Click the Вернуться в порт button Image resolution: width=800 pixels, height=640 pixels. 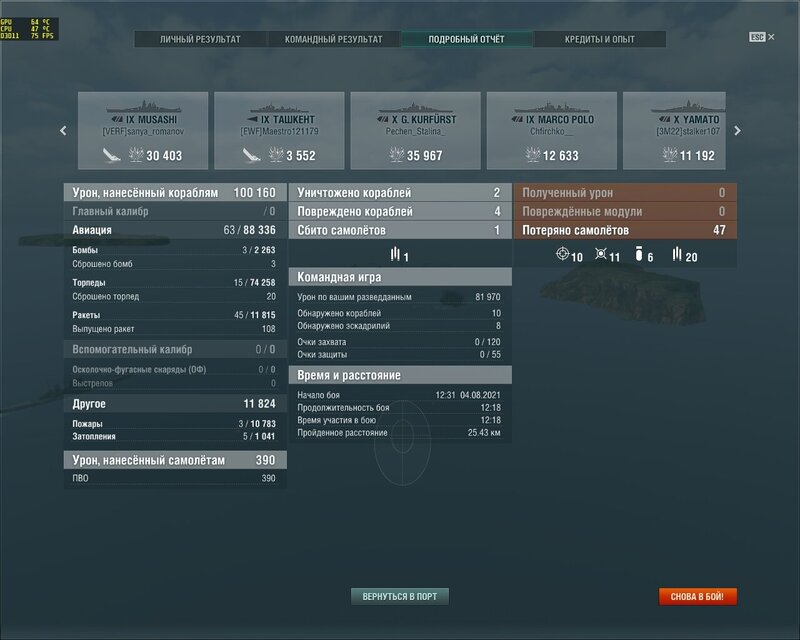point(399,597)
